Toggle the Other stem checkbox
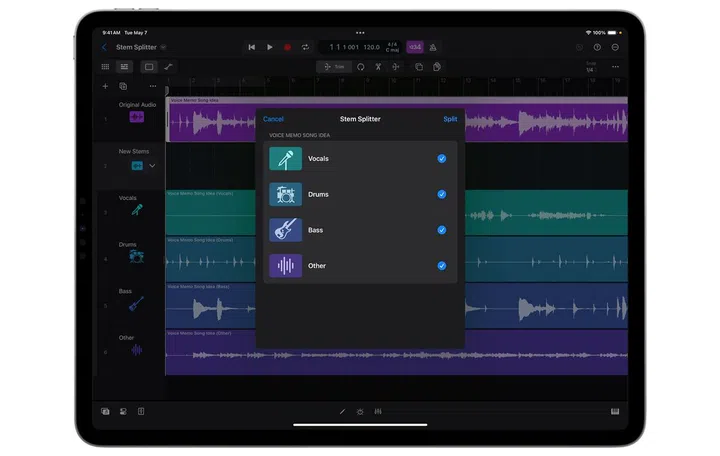This screenshot has height=456, width=720. click(441, 266)
